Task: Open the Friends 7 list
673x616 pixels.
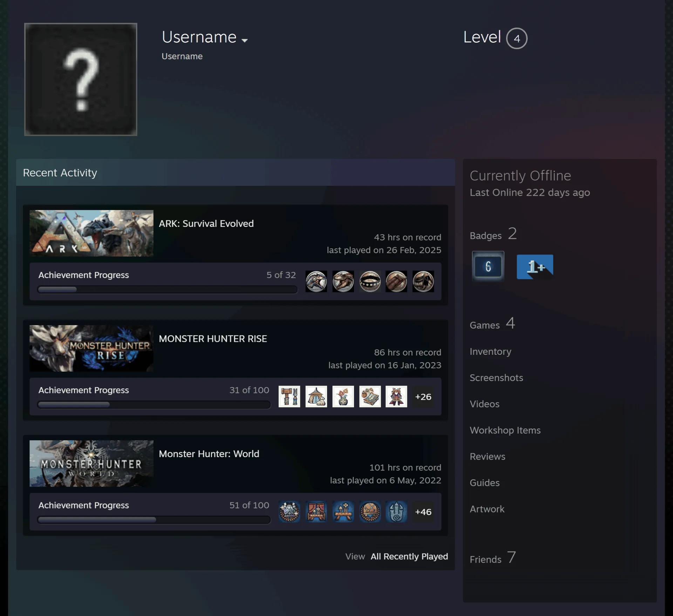Action: [x=493, y=557]
